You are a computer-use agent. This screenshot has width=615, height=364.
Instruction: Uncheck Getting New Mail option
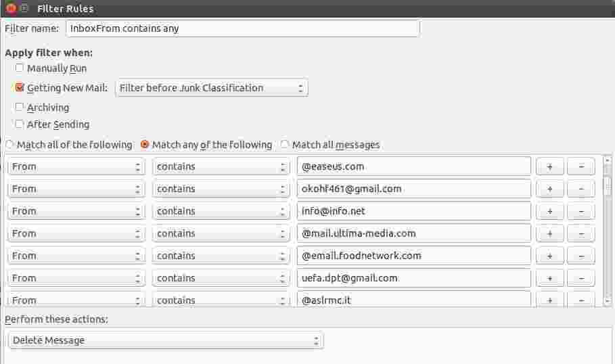click(20, 88)
